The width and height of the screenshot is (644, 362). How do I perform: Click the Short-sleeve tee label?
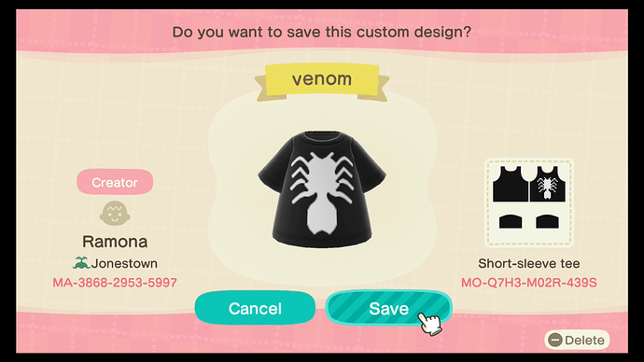529,263
